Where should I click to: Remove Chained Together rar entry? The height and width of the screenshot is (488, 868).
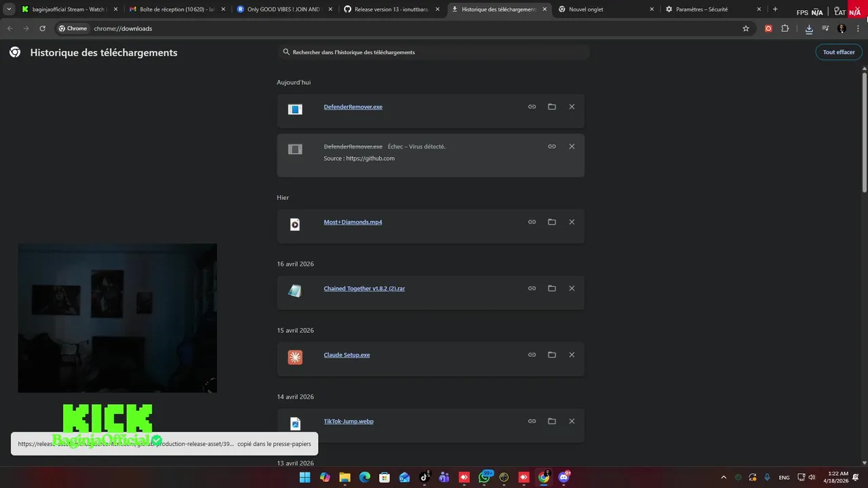[x=572, y=289]
